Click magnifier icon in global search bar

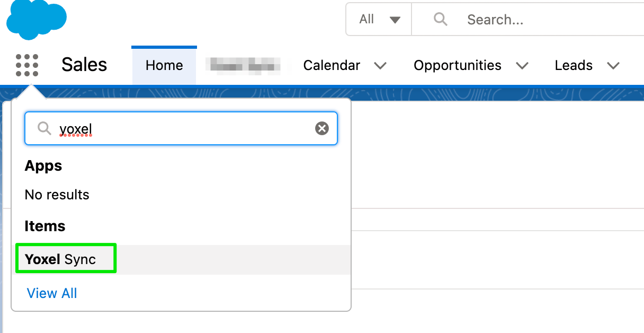pos(440,20)
